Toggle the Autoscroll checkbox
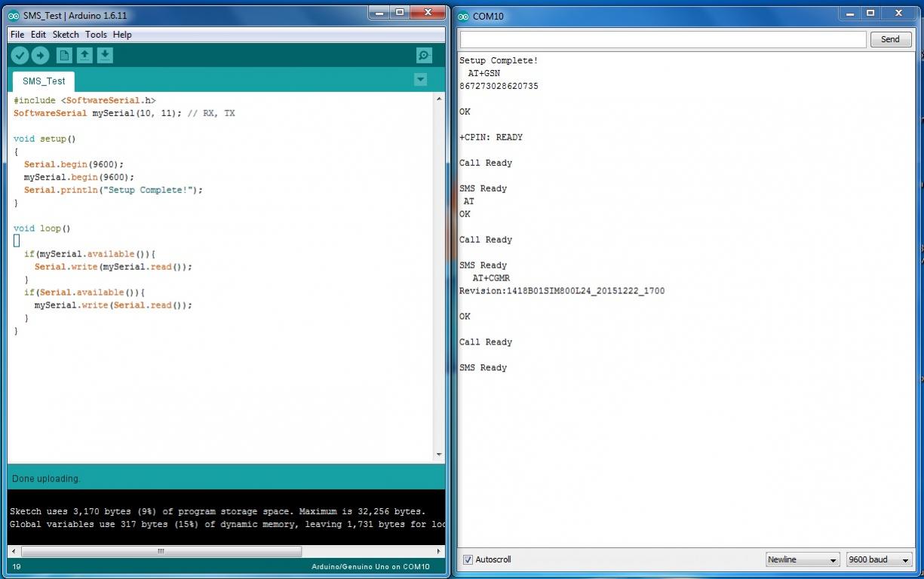924x579 pixels. (x=468, y=559)
